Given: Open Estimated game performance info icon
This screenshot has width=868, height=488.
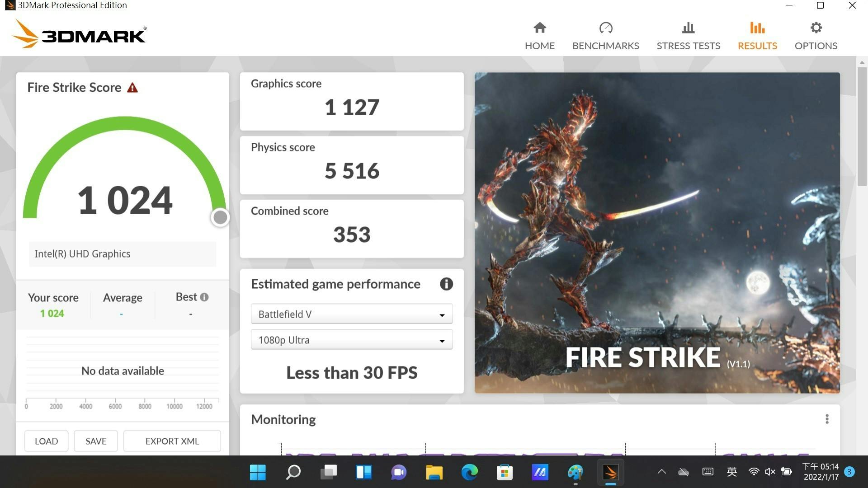Looking at the screenshot, I should [446, 284].
